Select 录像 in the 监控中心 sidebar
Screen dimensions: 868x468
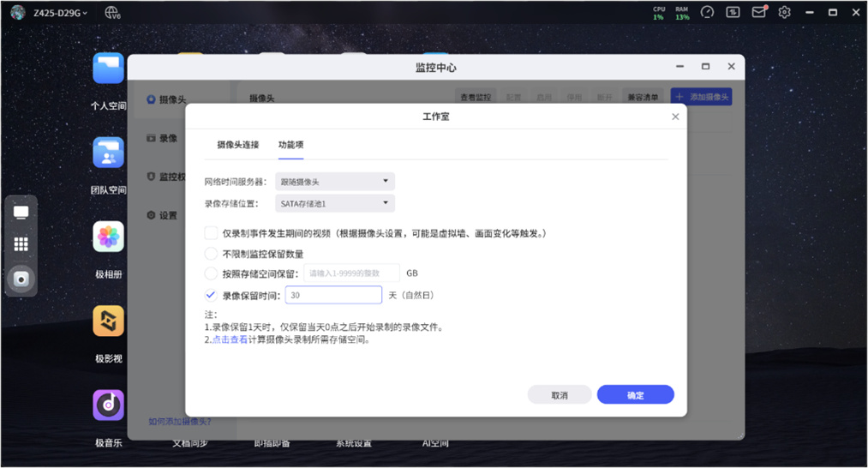pyautogui.click(x=162, y=139)
